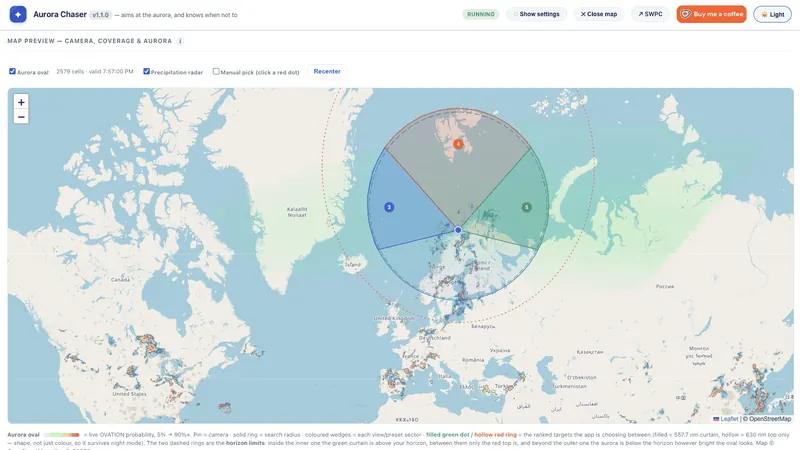Click the United Kingdom map label
This screenshot has height=450, width=800.
(394, 318)
